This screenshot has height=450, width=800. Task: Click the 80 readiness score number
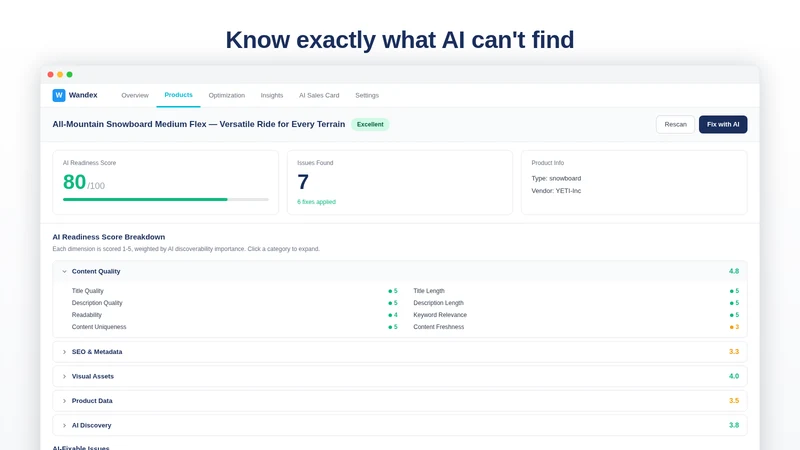74,182
